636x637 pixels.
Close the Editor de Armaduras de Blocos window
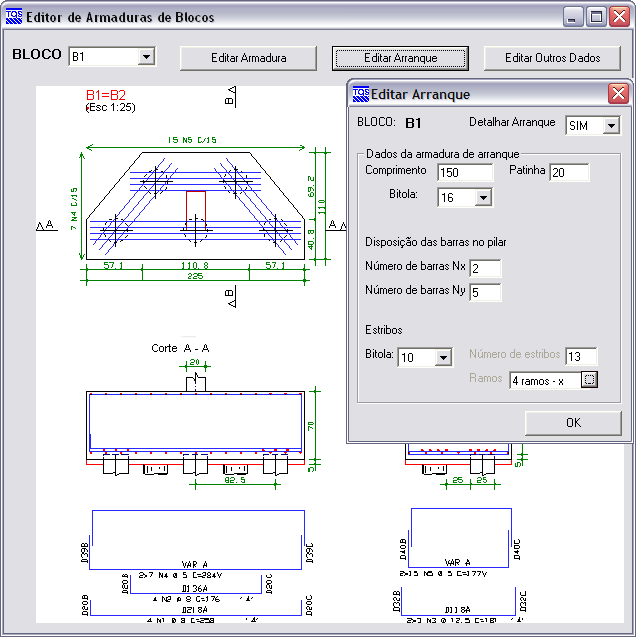[619, 17]
